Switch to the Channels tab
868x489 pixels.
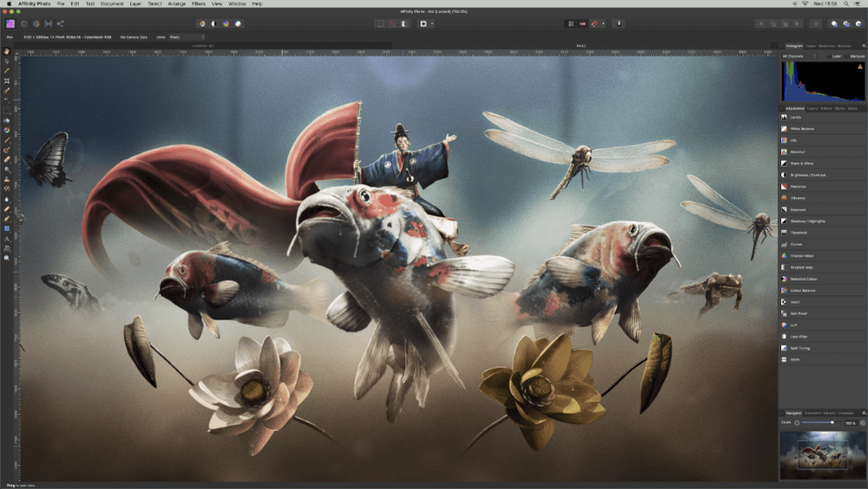[845, 413]
